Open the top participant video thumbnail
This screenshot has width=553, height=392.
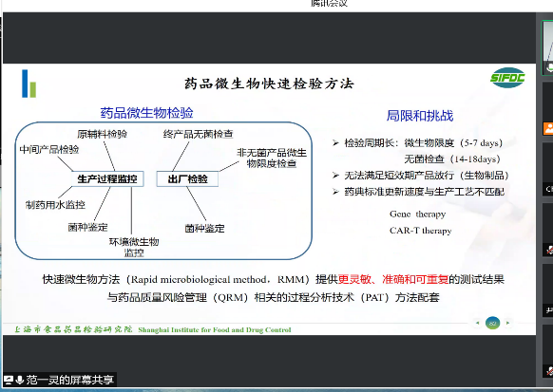pyautogui.click(x=547, y=47)
